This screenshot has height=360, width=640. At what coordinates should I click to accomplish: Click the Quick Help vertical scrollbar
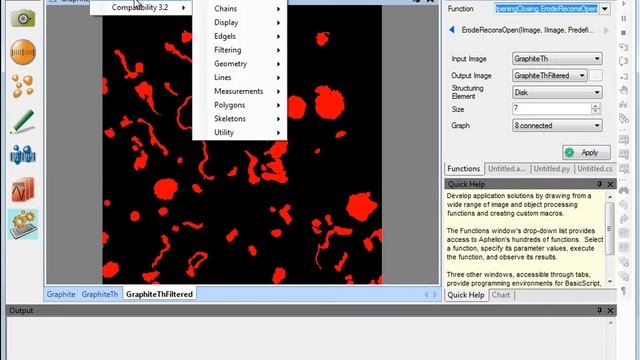coord(610,229)
